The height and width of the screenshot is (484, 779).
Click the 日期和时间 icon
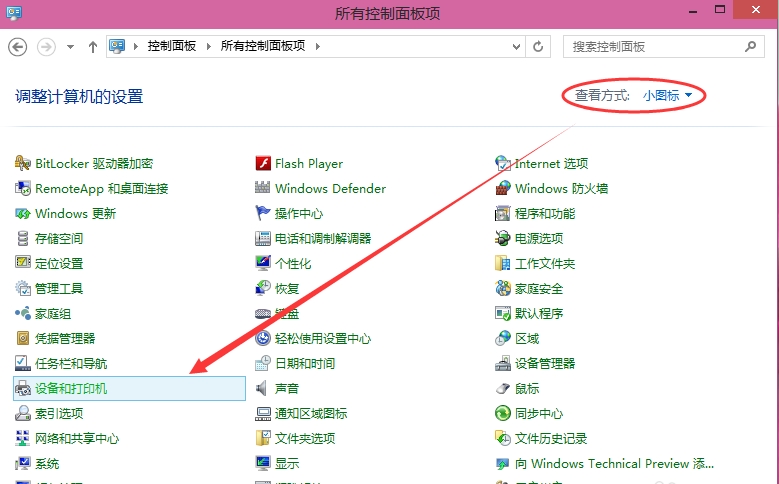pos(263,363)
